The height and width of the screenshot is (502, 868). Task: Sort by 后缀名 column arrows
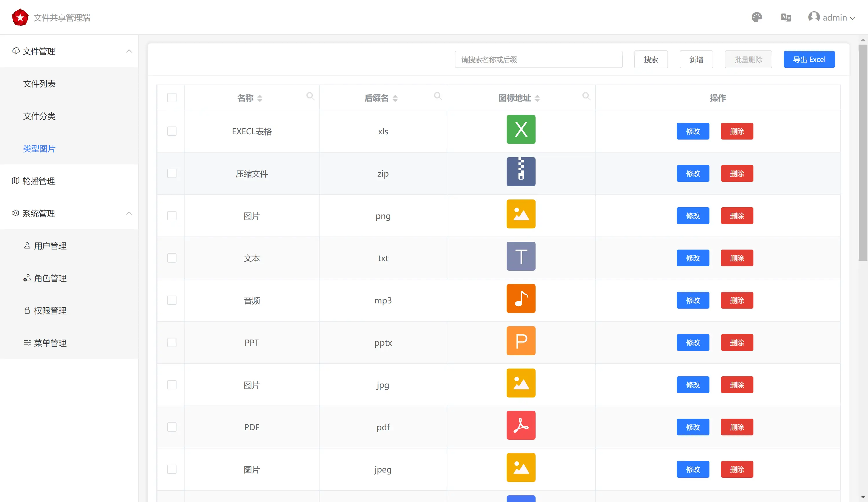pyautogui.click(x=395, y=98)
